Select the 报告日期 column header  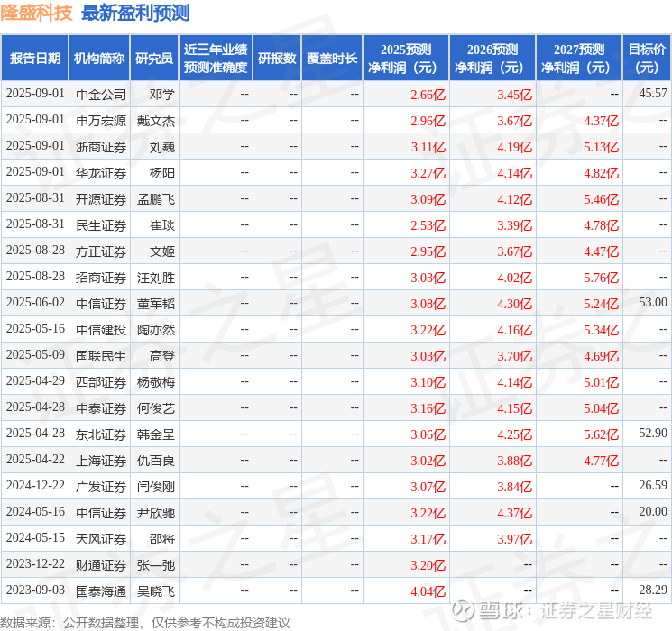34,59
